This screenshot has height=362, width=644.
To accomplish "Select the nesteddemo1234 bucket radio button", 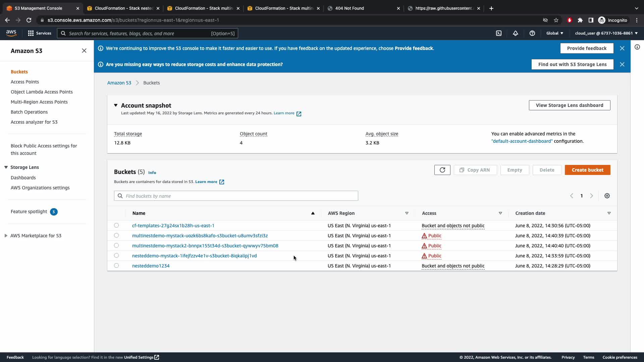I will click(x=116, y=265).
